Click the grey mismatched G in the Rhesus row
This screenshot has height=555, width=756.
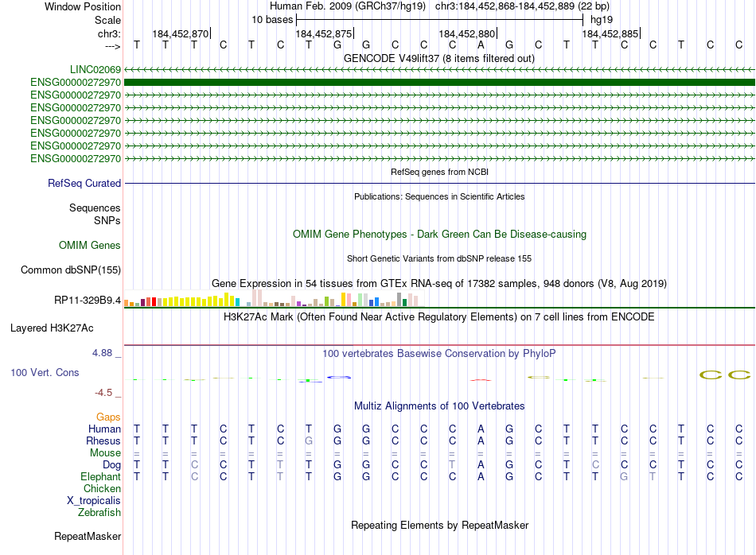pos(309,441)
